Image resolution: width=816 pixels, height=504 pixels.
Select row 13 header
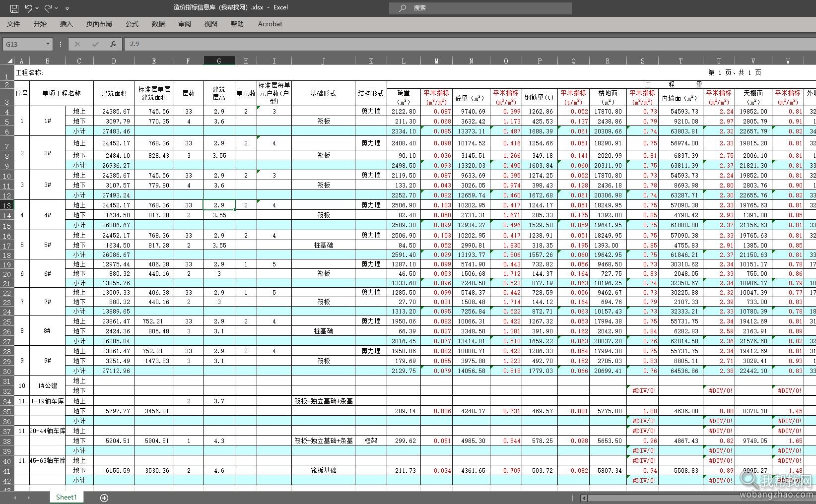(x=7, y=205)
